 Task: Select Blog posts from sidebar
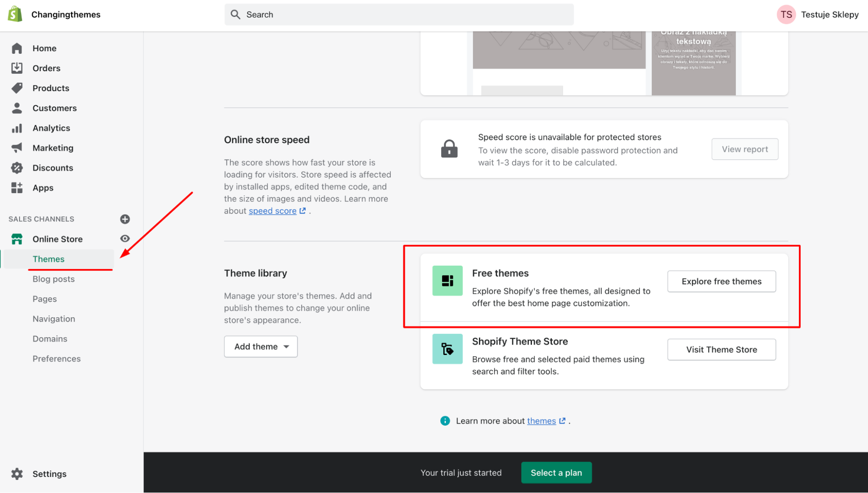point(54,278)
